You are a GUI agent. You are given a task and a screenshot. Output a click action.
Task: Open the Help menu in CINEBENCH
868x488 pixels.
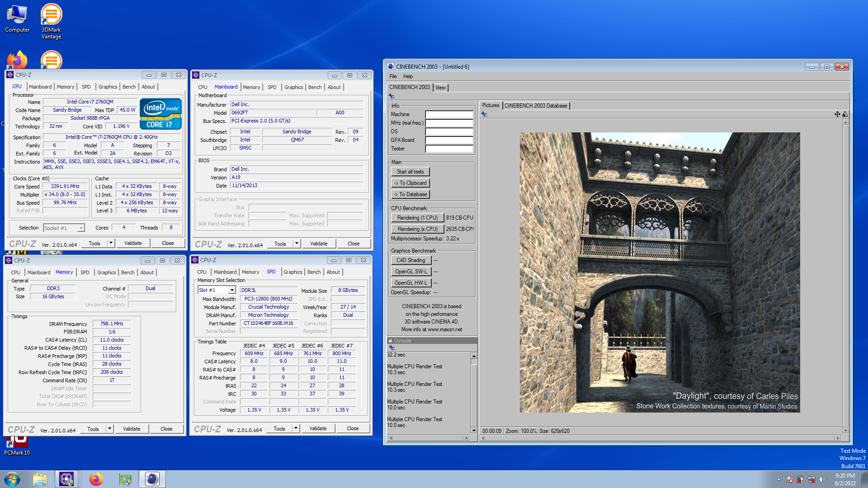408,76
